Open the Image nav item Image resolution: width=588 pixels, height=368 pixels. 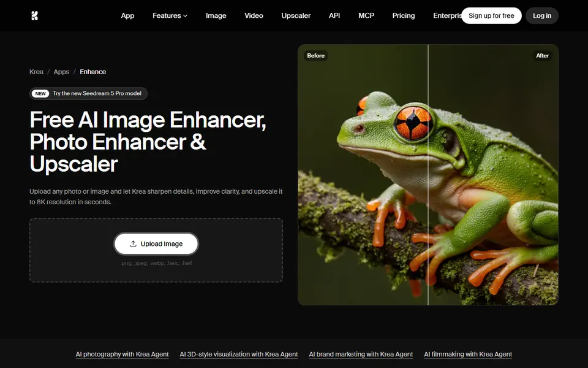216,16
